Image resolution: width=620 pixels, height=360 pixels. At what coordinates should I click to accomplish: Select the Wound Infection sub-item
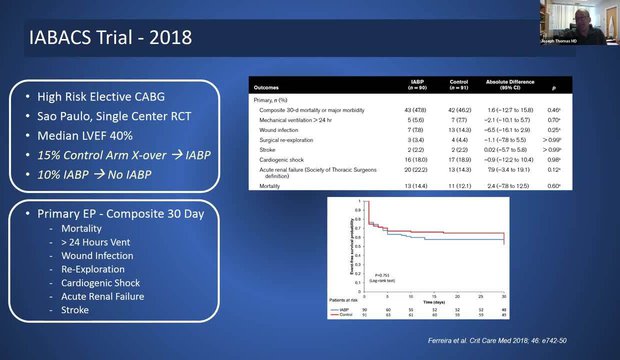pos(97,256)
